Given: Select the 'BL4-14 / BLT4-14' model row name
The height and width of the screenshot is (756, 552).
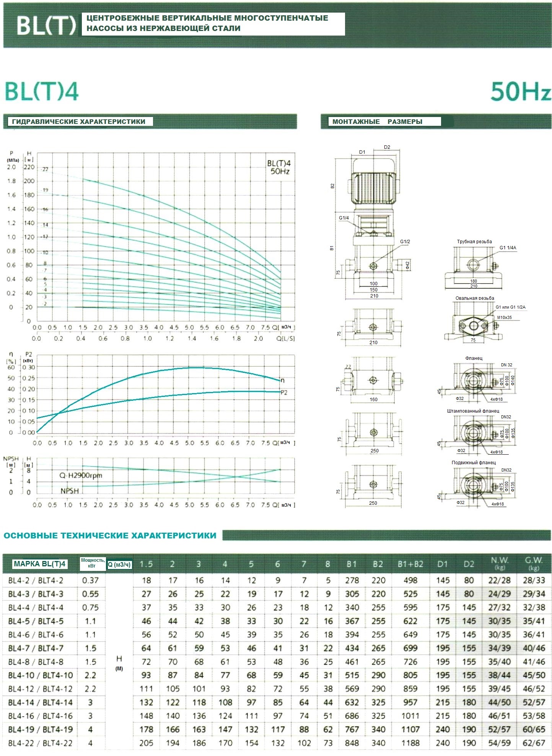Looking at the screenshot, I should 40,702.
